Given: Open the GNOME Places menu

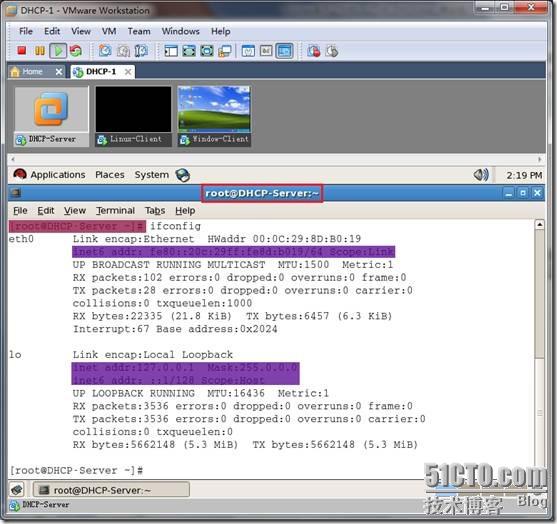Looking at the screenshot, I should [x=110, y=175].
